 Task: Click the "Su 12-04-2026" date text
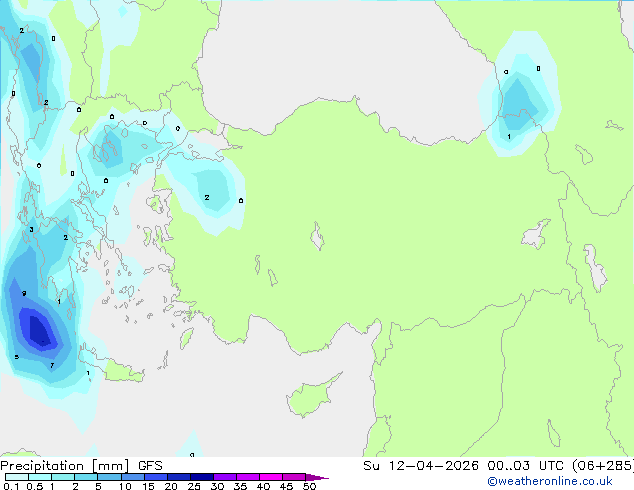point(421,466)
